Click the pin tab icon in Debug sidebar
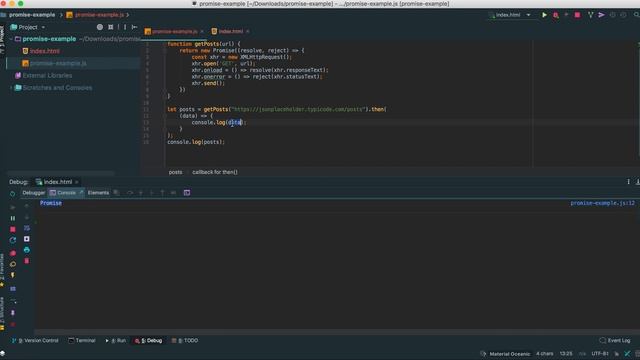The width and height of the screenshot is (640, 360). click(13, 313)
